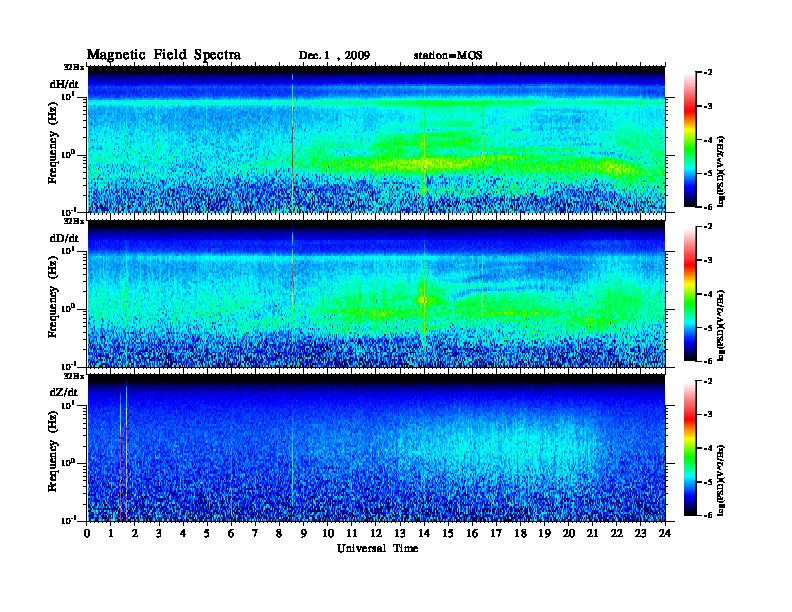Click hour 4 on the time axis
Viewport: 792px width, 612px height.
coord(183,534)
